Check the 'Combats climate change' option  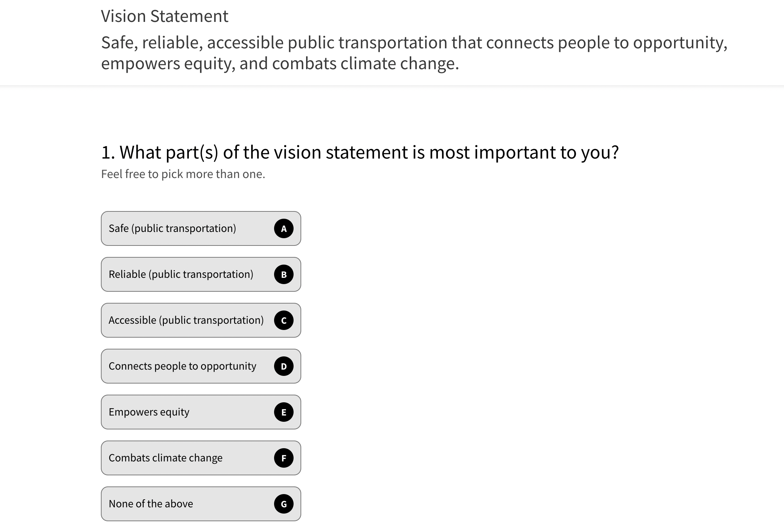tap(166, 458)
